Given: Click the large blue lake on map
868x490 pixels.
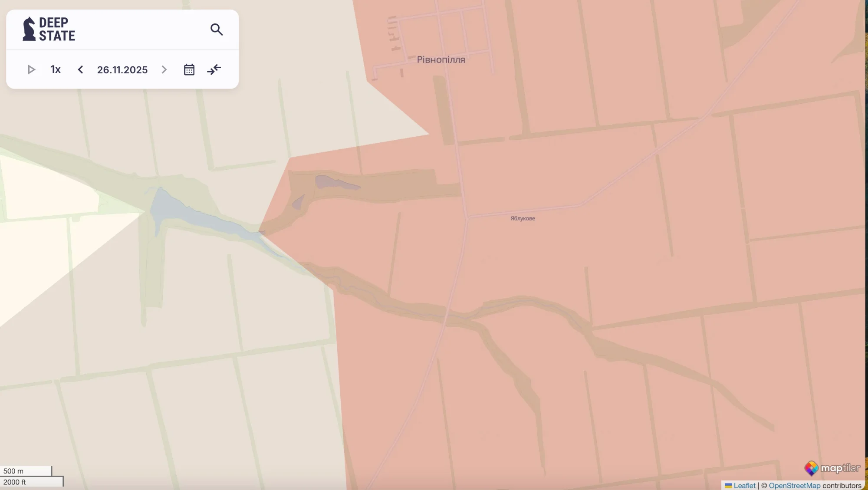Looking at the screenshot, I should click(174, 208).
